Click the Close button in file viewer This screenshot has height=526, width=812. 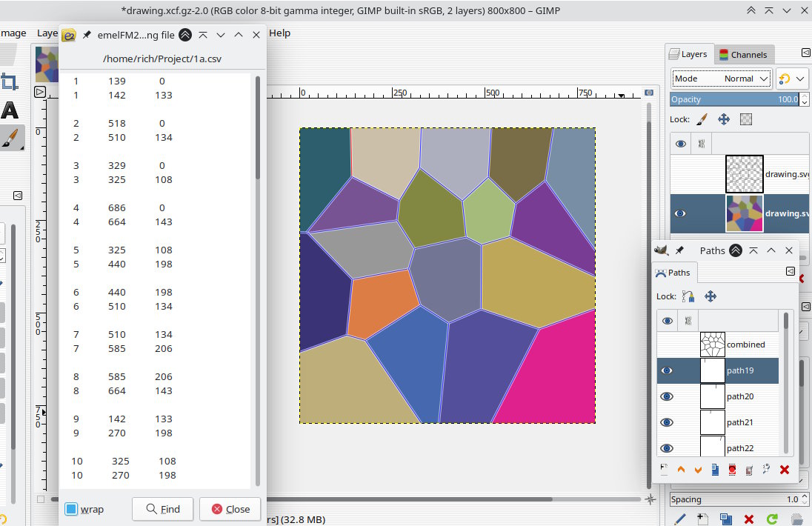230,509
